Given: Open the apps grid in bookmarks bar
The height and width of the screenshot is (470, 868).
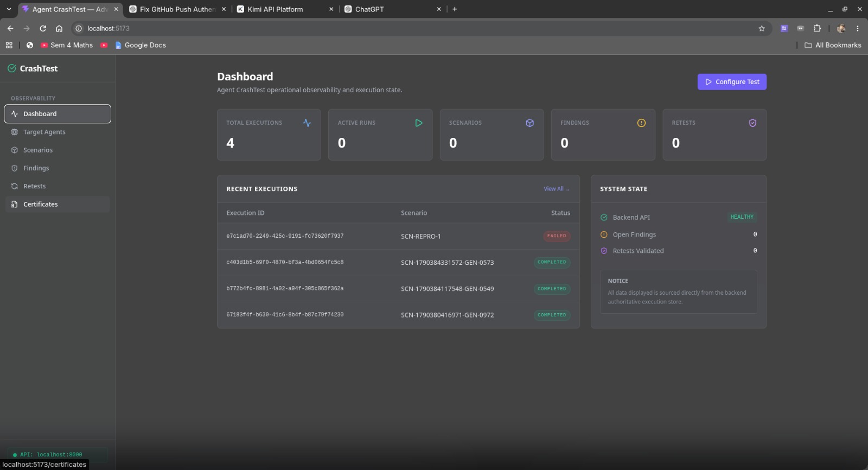Looking at the screenshot, I should (x=9, y=45).
